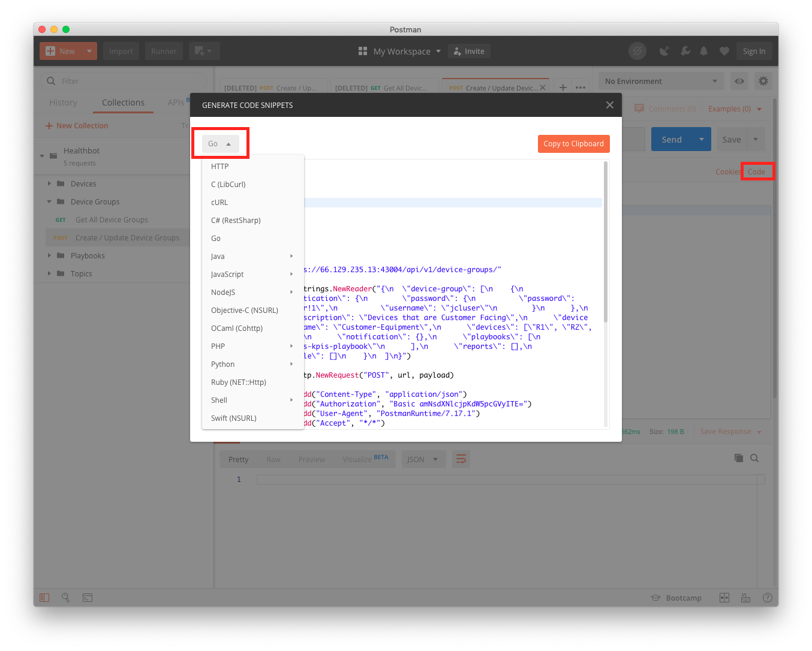Select Go entry in language menu

[x=253, y=239]
